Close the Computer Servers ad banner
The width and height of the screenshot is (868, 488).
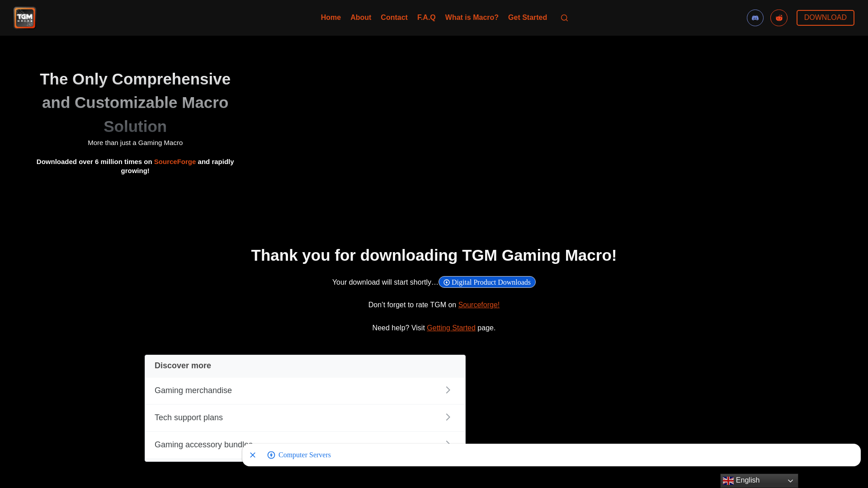(253, 455)
